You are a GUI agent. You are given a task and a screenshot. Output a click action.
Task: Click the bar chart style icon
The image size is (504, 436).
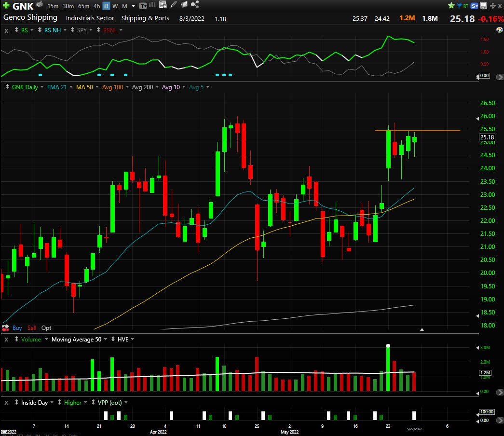[x=152, y=4]
